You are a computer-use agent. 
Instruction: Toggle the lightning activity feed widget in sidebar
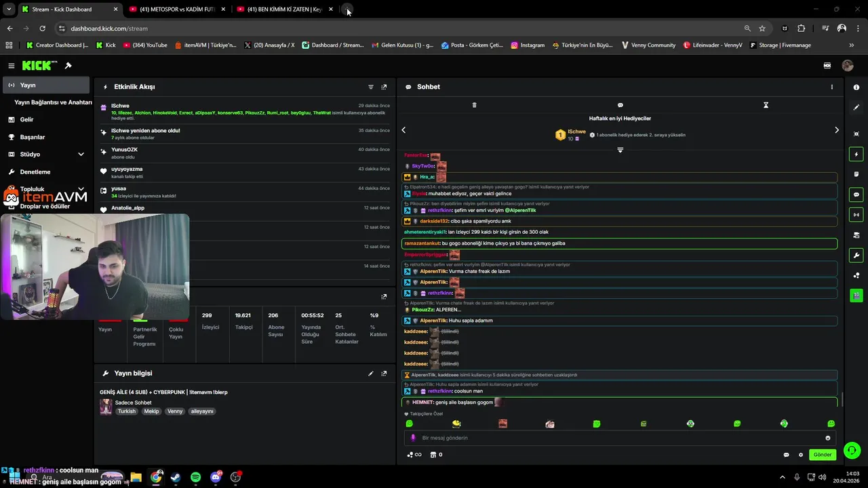pos(856,155)
